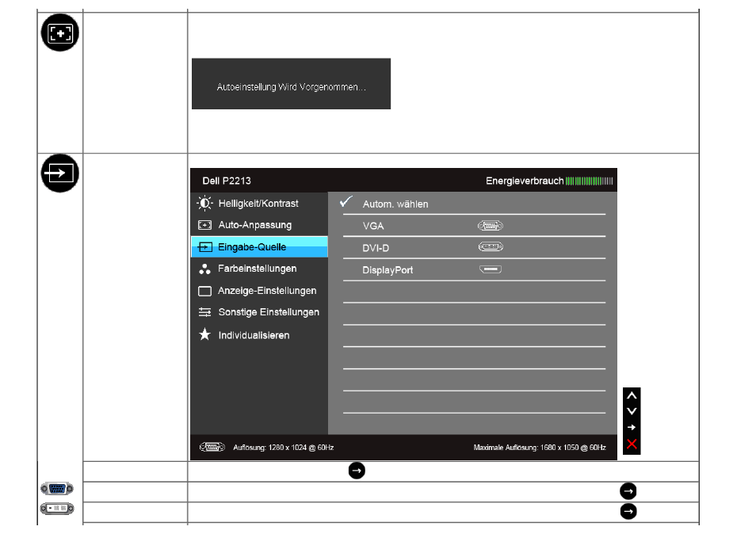The width and height of the screenshot is (756, 534).
Task: Click the Autoeinstellung Wird Vorgenommen message box
Action: click(x=291, y=84)
